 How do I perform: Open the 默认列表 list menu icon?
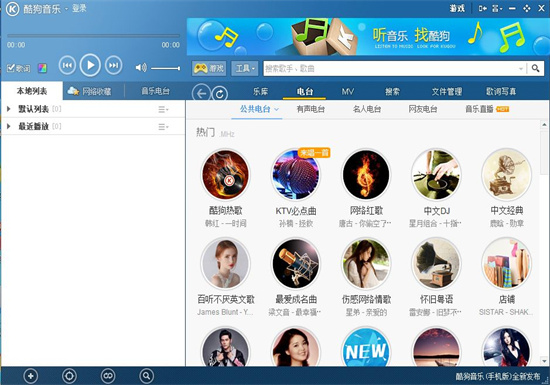[x=163, y=109]
